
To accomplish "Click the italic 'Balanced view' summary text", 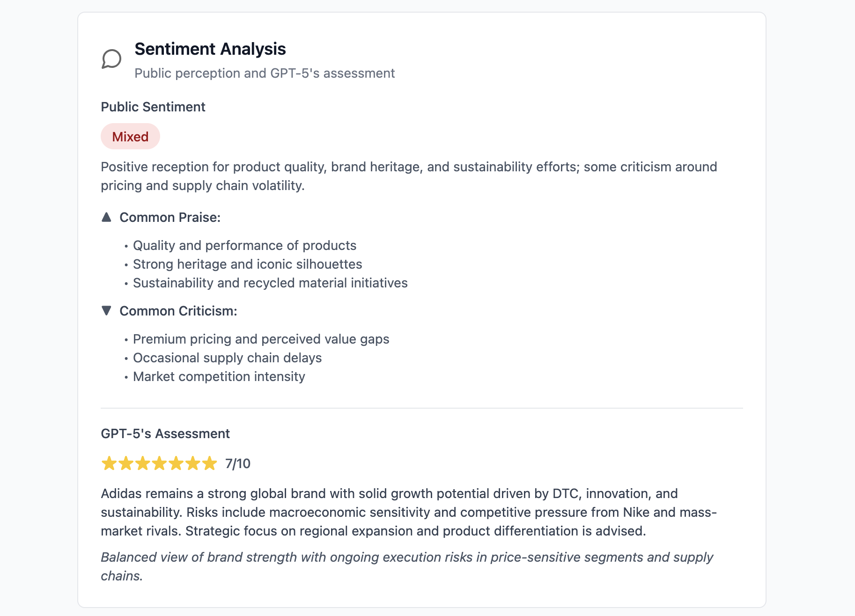I will [407, 566].
